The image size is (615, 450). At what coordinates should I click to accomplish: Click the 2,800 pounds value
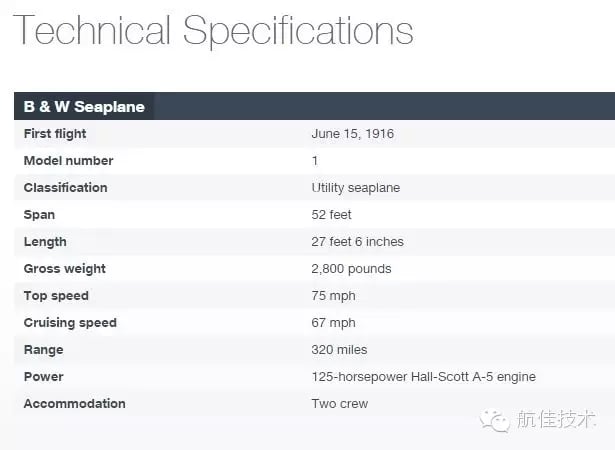click(351, 269)
